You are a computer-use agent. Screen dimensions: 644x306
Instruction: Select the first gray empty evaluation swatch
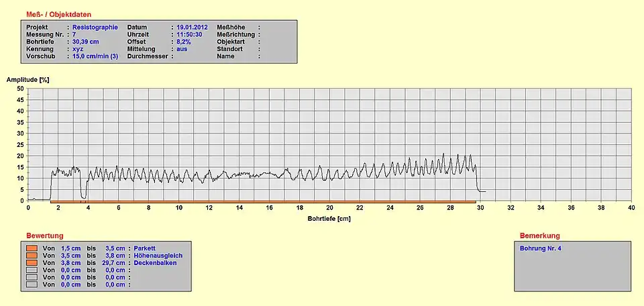click(32, 270)
